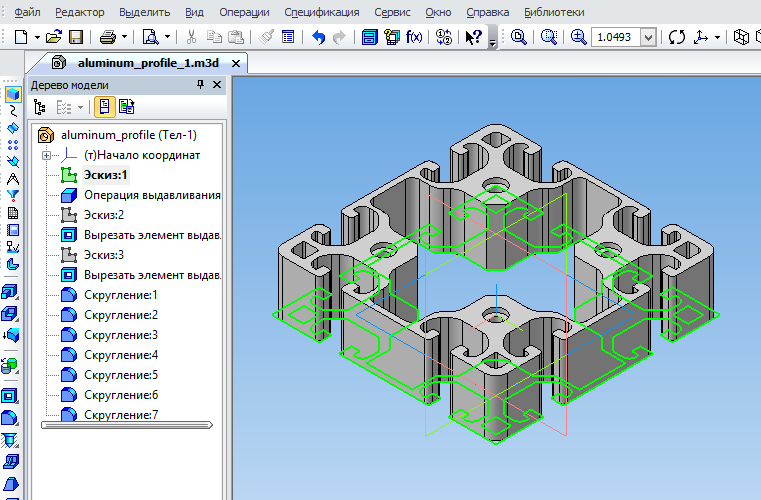This screenshot has height=500, width=761.
Task: Click the gray Redo arrow
Action: tap(339, 37)
